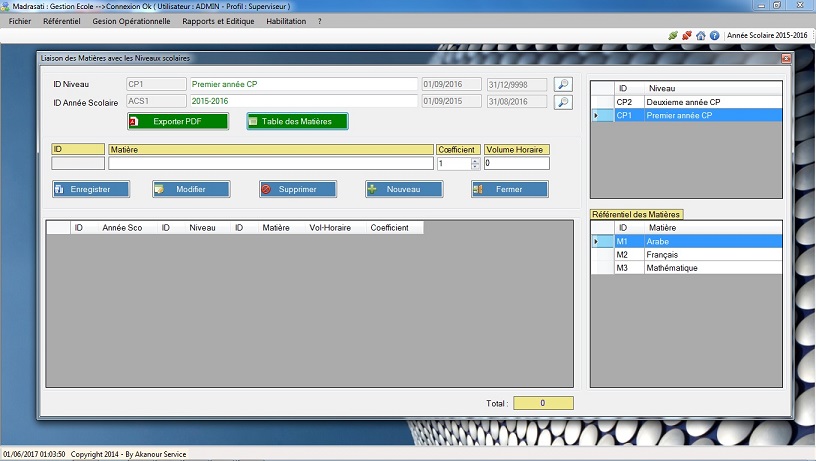Click the 01/09/2015 date field

tap(451, 101)
